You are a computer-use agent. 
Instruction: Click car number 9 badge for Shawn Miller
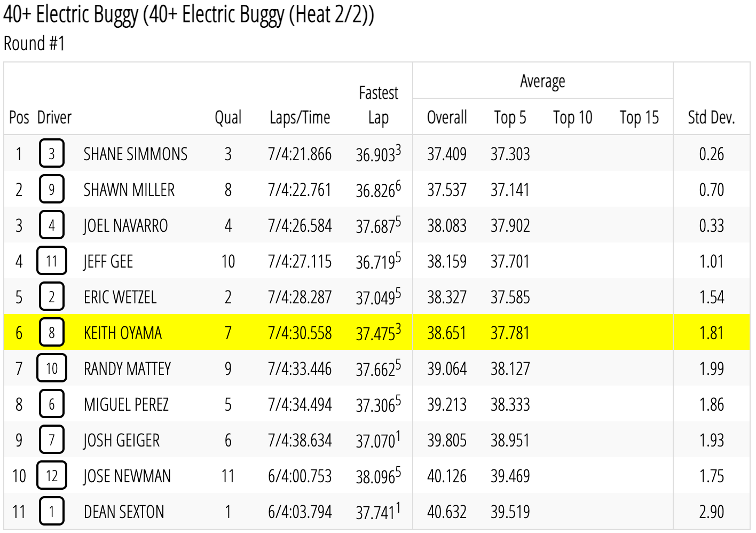click(52, 189)
